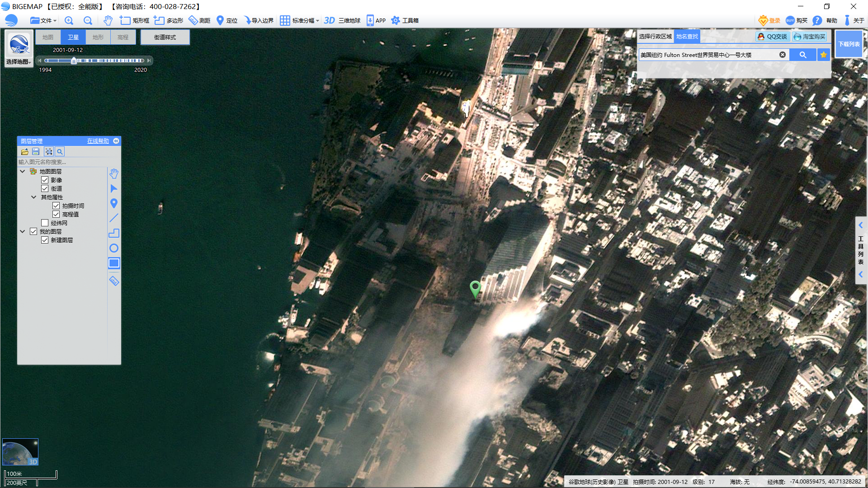Screen dimensions: 868x488
Task: Click the place name search input field
Action: [708, 55]
